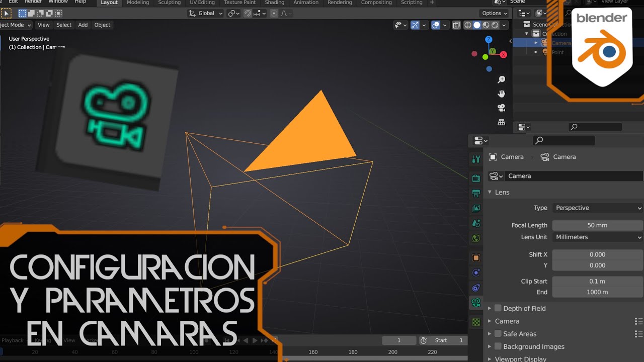Open Camera presets list icon

point(639,321)
